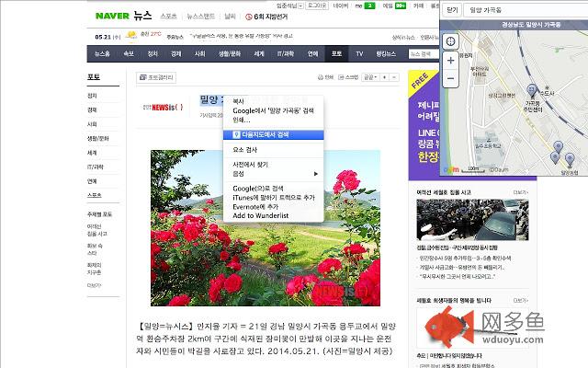Click the 6회 지방선거 election icon
Image resolution: width=588 pixels, height=368 pixels.
[249, 17]
